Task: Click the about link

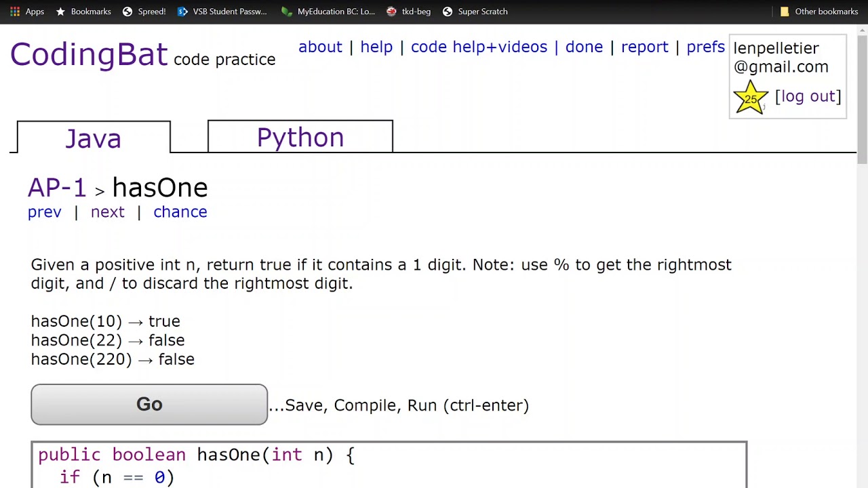Action: pos(320,47)
